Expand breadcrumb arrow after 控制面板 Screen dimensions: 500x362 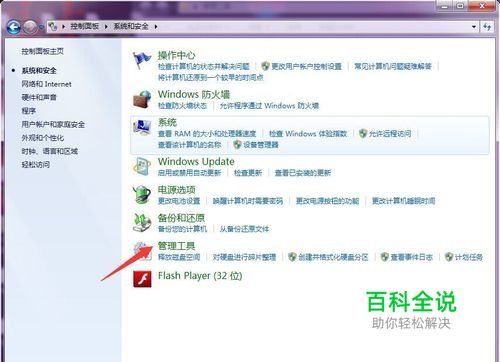click(x=106, y=26)
